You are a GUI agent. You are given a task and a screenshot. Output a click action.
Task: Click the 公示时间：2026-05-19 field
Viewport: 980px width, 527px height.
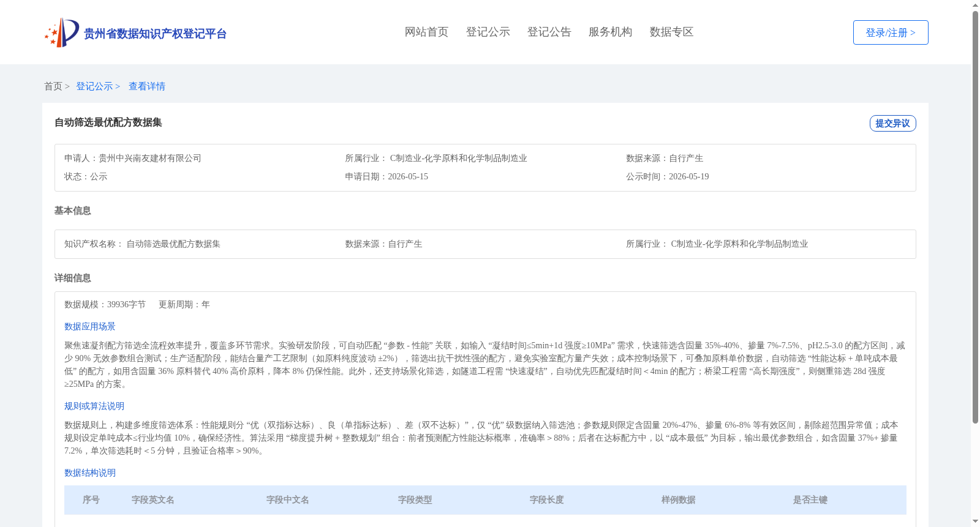(668, 176)
